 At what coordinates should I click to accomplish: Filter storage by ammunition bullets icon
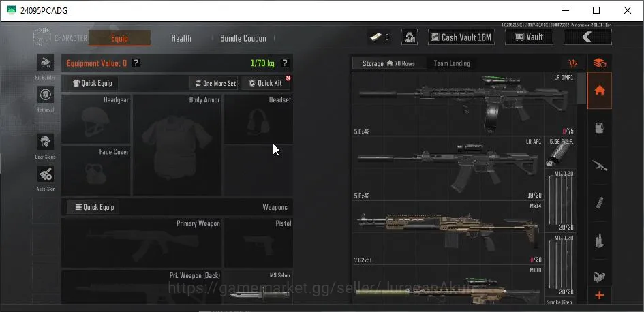tap(599, 240)
